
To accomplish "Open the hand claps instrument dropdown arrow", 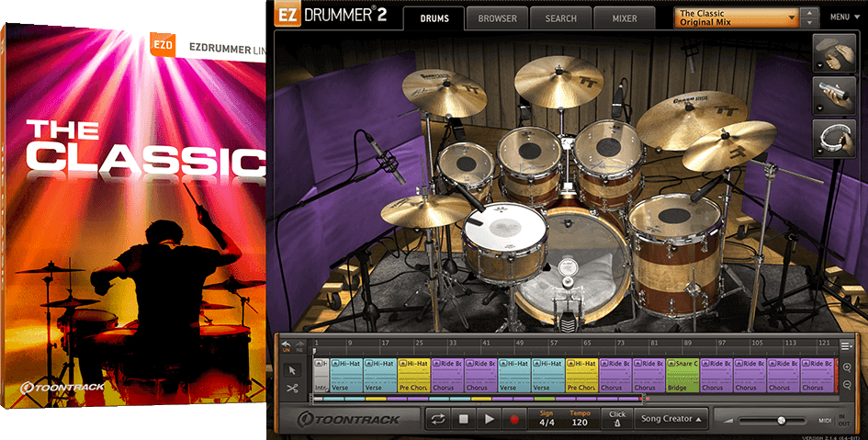I will 818,67.
